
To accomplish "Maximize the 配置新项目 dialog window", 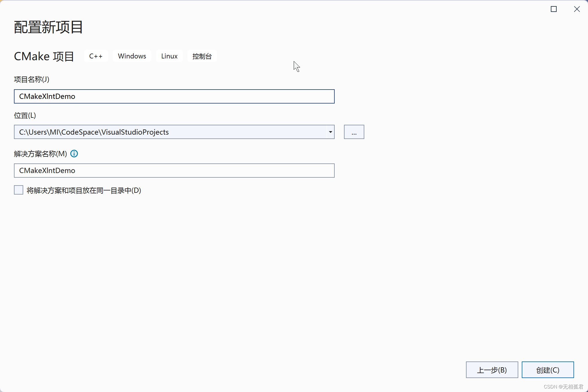I will coord(554,9).
